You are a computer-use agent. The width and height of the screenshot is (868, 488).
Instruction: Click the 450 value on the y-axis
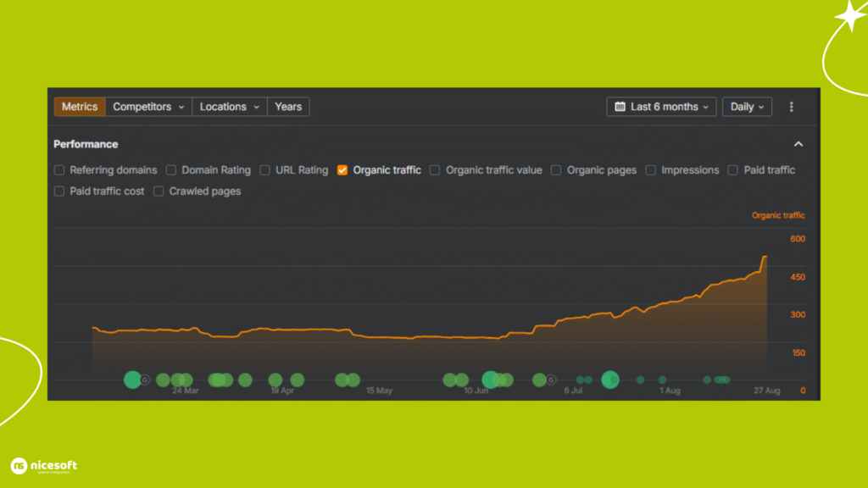[x=798, y=277]
